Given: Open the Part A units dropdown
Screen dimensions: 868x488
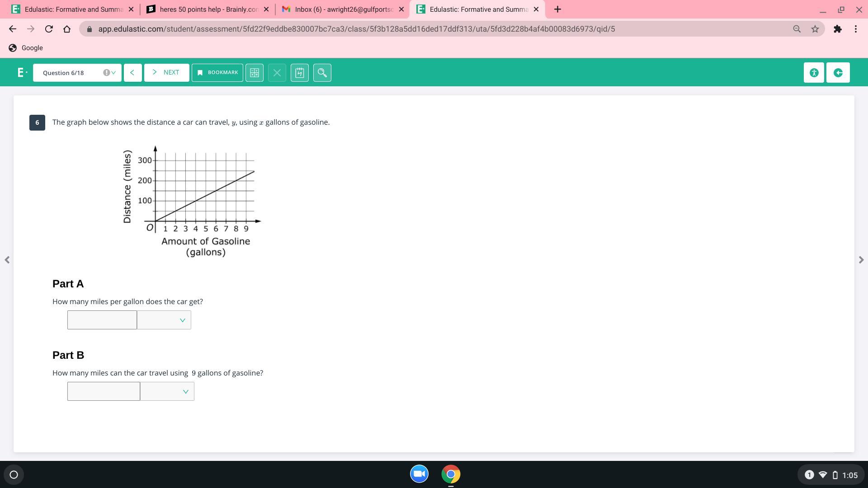Looking at the screenshot, I should (x=164, y=320).
